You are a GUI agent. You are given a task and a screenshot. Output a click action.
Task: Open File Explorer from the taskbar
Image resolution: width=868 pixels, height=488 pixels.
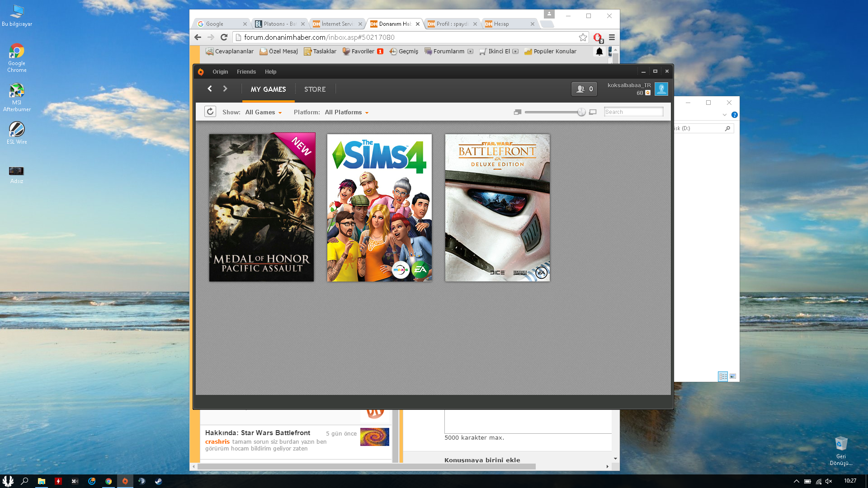41,481
